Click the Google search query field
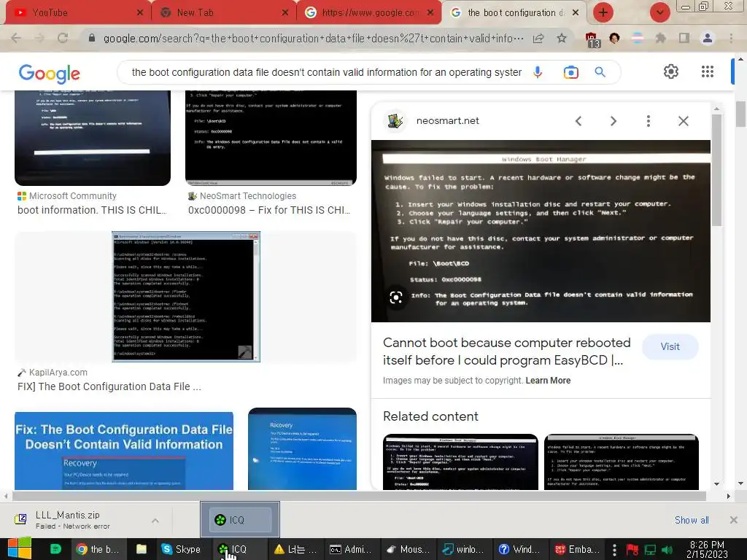 (x=326, y=72)
